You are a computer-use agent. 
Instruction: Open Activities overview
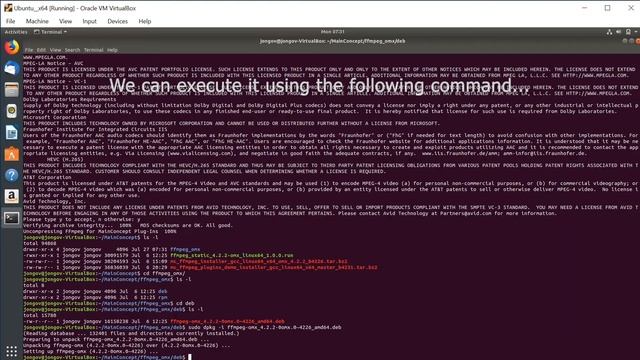[16, 32]
